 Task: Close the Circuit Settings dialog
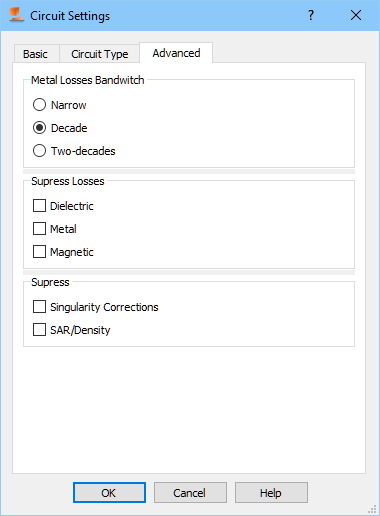click(356, 15)
